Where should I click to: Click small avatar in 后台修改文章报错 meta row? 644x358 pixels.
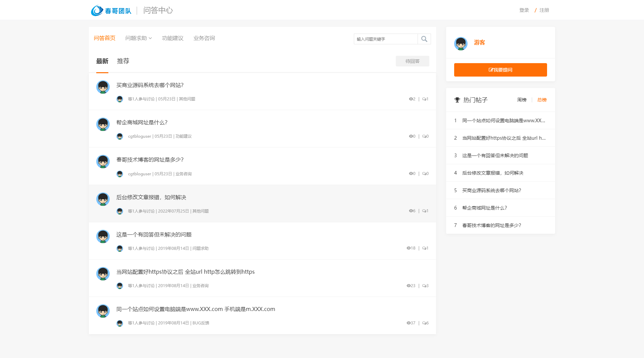pos(120,211)
